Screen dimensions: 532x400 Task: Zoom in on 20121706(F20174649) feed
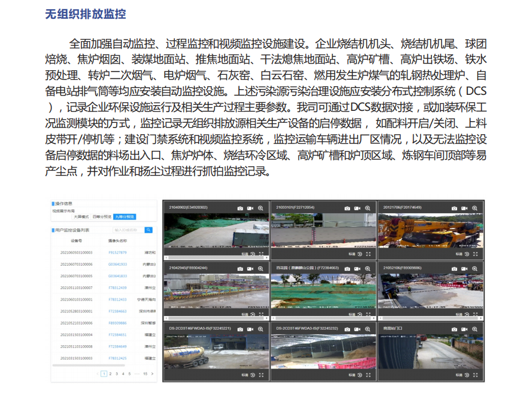(475, 208)
